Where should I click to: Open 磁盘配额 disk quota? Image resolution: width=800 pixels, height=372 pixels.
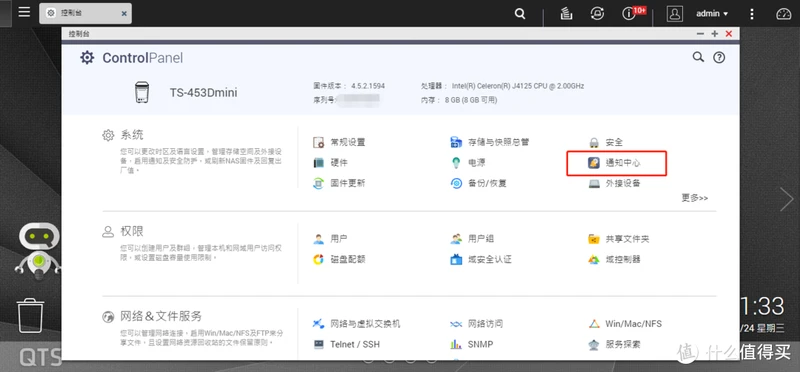tap(339, 259)
